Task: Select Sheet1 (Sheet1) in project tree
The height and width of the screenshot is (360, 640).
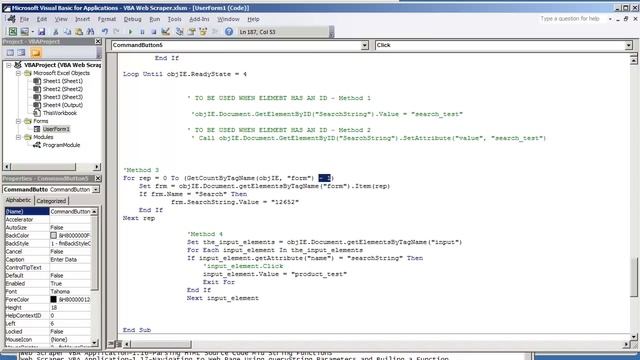Action: pyautogui.click(x=62, y=81)
